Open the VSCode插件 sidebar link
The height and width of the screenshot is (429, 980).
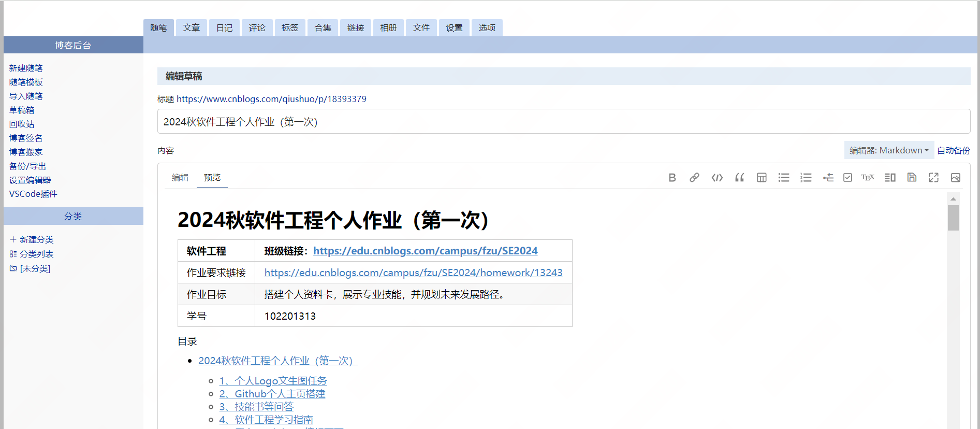[x=33, y=194]
